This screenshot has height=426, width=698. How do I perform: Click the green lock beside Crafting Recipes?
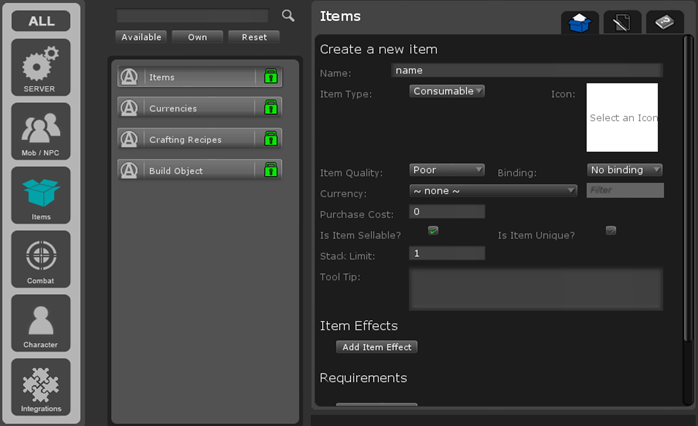(270, 139)
